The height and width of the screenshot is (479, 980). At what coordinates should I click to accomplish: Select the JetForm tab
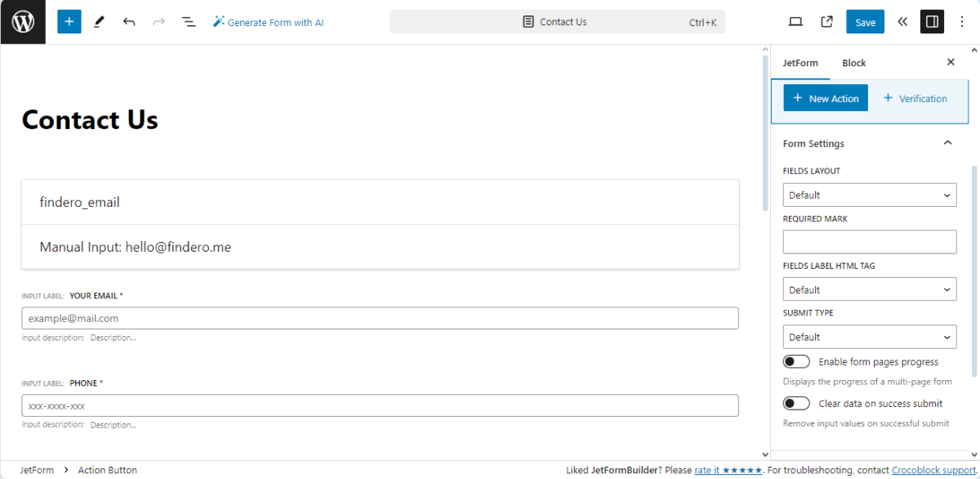pyautogui.click(x=801, y=62)
